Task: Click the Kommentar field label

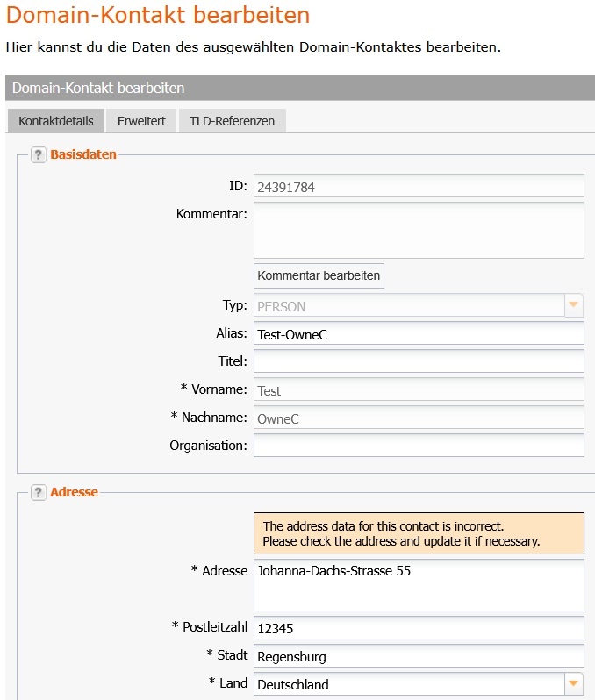Action: [211, 214]
